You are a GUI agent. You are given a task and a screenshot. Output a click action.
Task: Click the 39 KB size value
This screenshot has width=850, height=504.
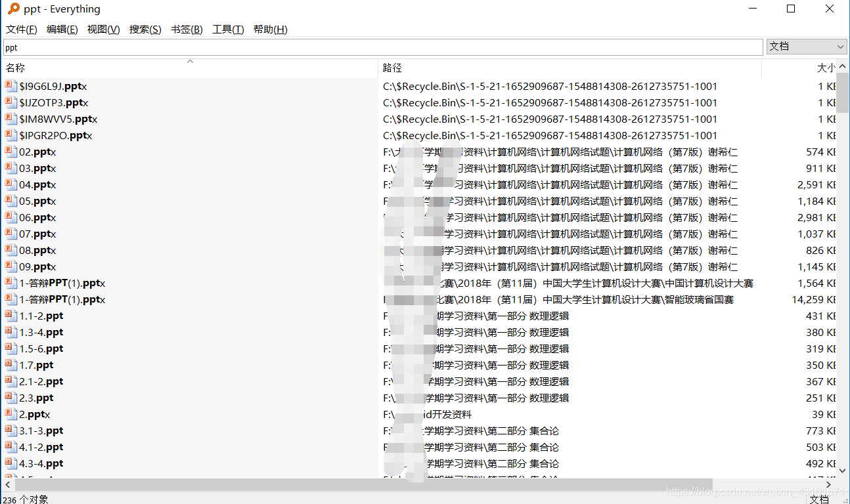click(824, 414)
